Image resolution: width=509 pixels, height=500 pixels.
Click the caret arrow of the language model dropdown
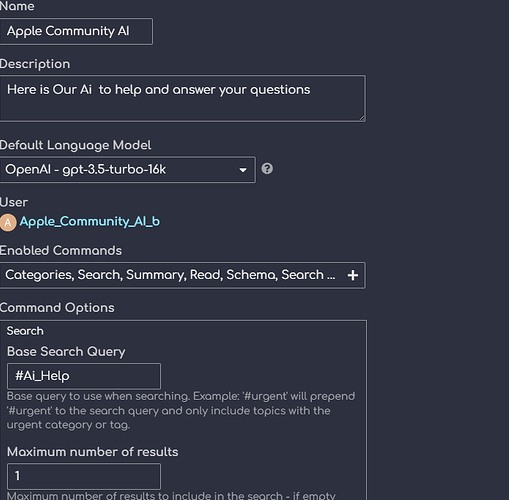(243, 170)
